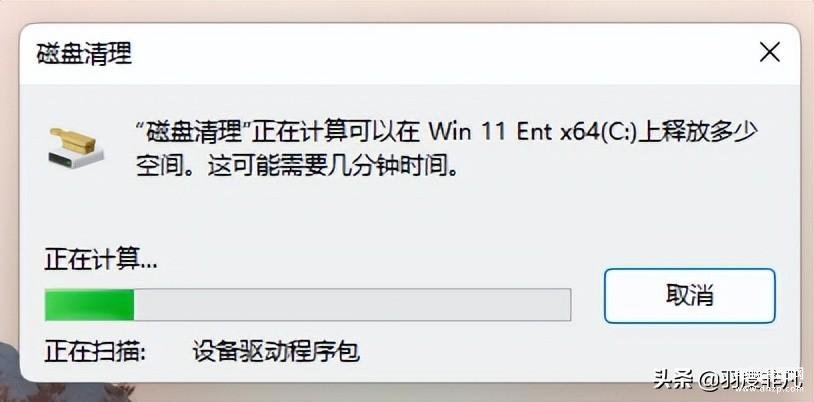Click the wallpaper strip above the dialog
This screenshot has height=402, width=814.
pos(407,10)
